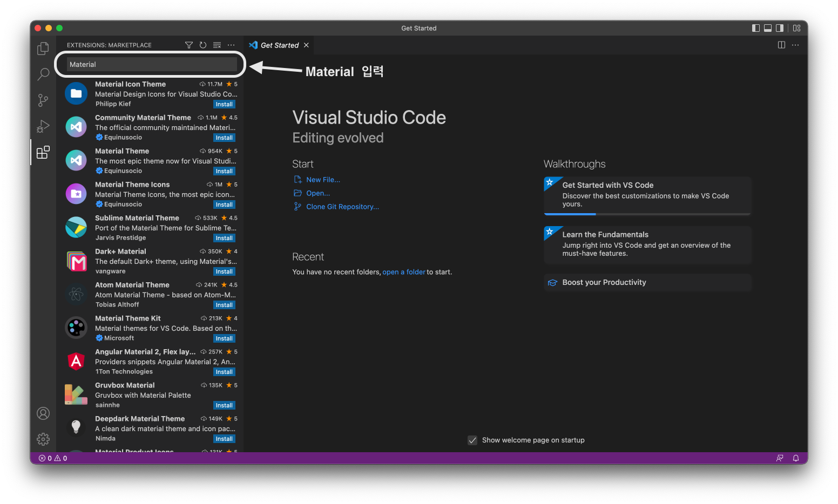Install Dark+ Material extension

(x=224, y=272)
